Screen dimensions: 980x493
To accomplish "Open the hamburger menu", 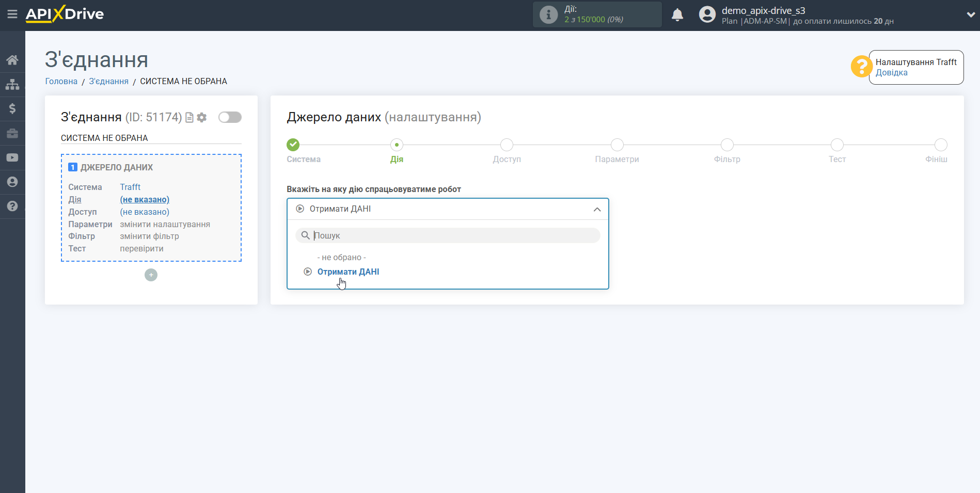I will point(12,14).
